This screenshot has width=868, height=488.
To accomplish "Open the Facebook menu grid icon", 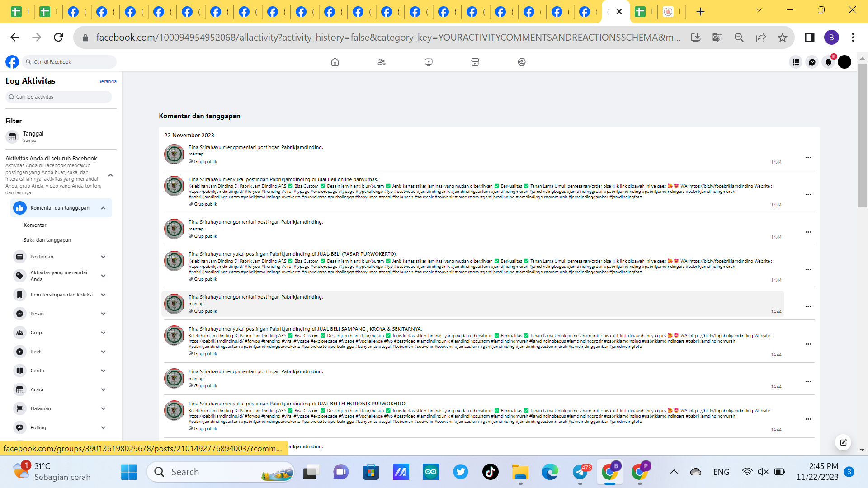I will tap(796, 62).
